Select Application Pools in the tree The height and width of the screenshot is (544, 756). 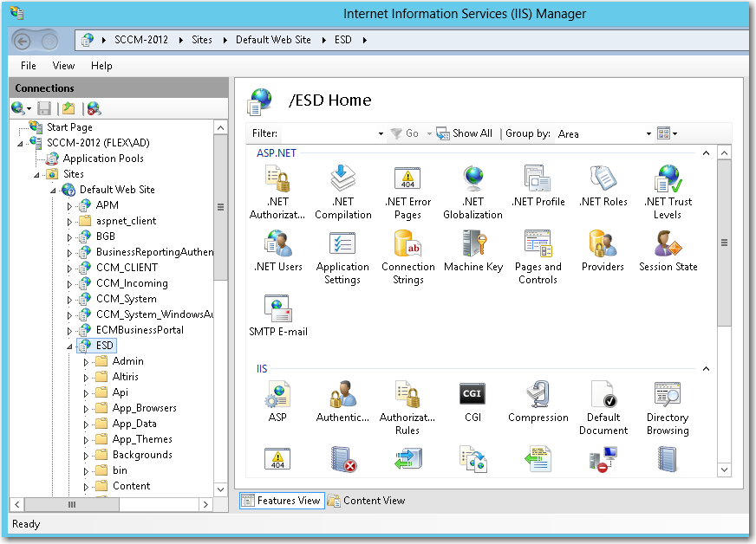[x=102, y=159]
